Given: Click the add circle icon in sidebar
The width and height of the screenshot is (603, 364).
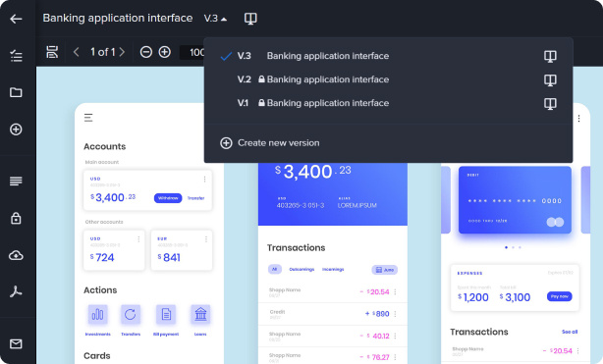Looking at the screenshot, I should point(16,130).
